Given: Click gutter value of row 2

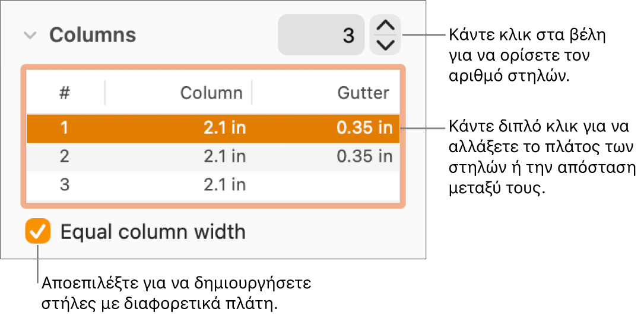Looking at the screenshot, I should point(364,156).
